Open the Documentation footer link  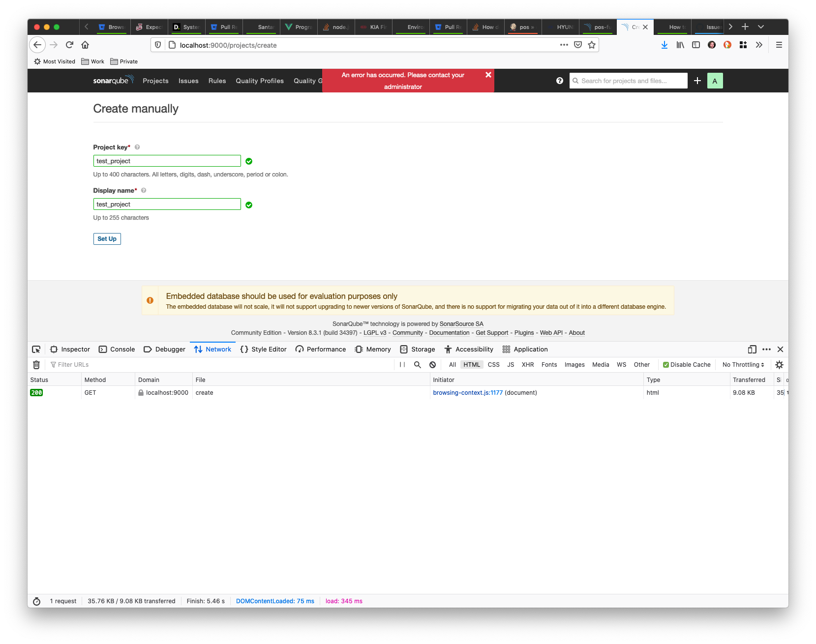tap(449, 333)
